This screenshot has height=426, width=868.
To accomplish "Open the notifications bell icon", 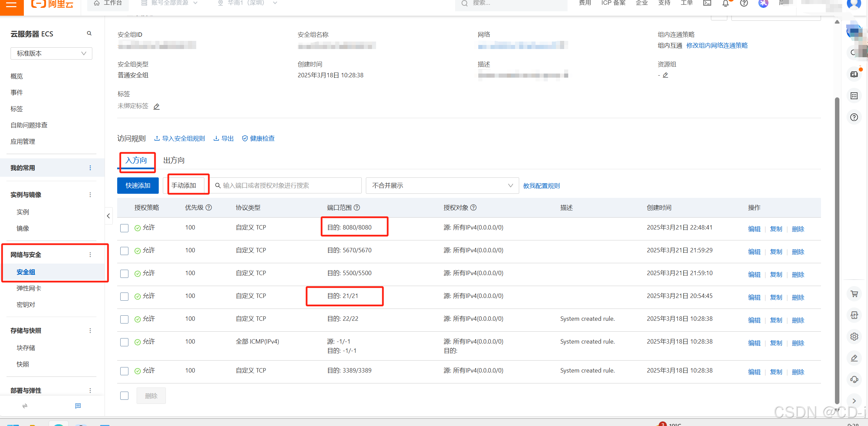I will pyautogui.click(x=726, y=3).
